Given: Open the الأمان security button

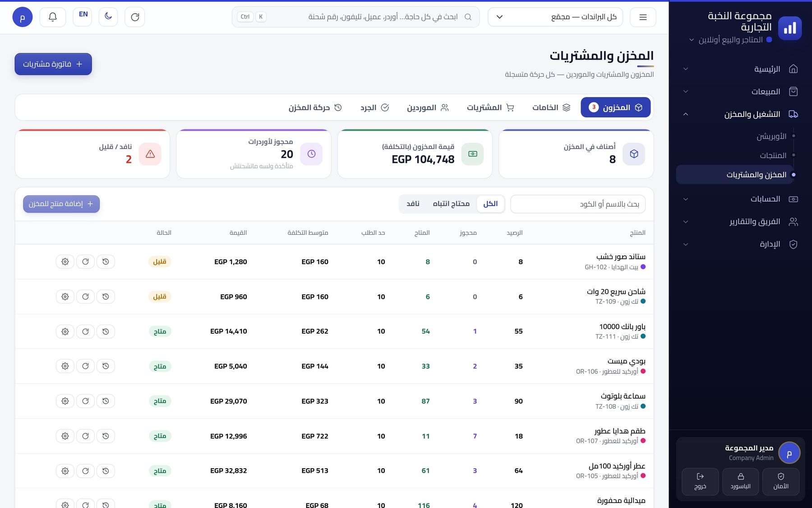Looking at the screenshot, I should [781, 481].
